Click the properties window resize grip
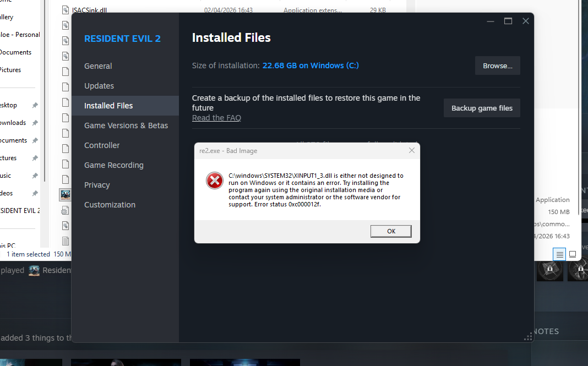Image resolution: width=588 pixels, height=366 pixels. click(x=528, y=337)
